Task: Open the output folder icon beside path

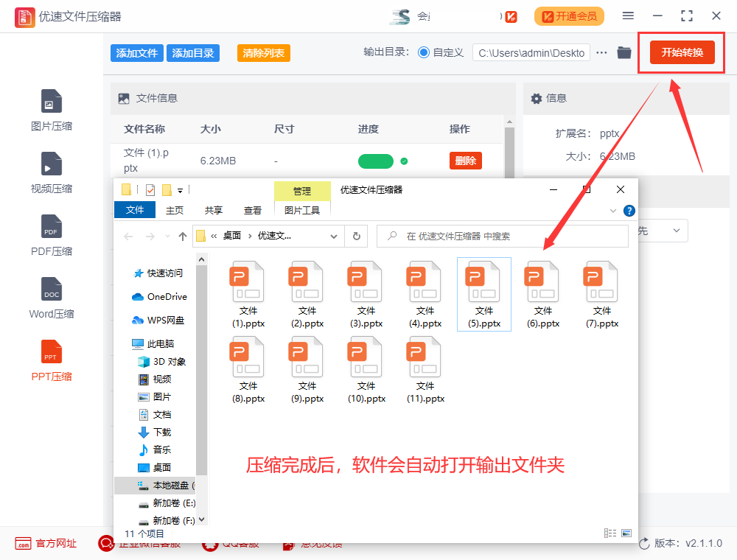Action: (624, 52)
